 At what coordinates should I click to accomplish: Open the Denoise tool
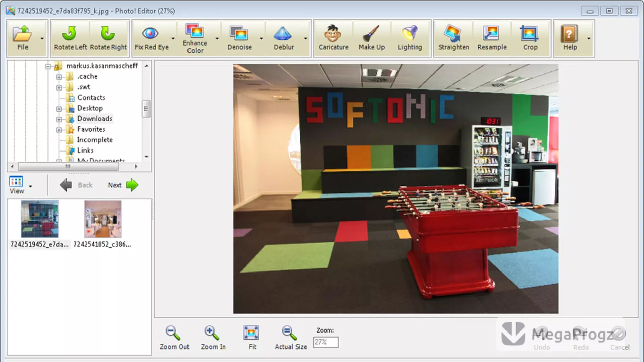239,38
